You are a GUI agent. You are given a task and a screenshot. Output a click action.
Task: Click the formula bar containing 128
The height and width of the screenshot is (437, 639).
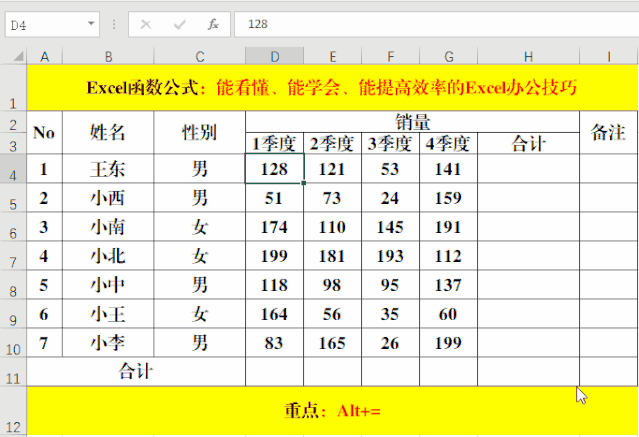(x=430, y=23)
